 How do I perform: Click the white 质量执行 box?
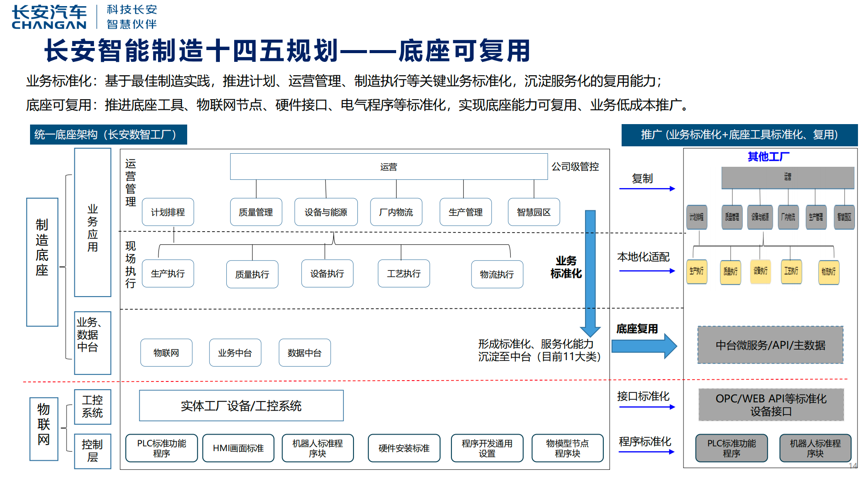252,274
